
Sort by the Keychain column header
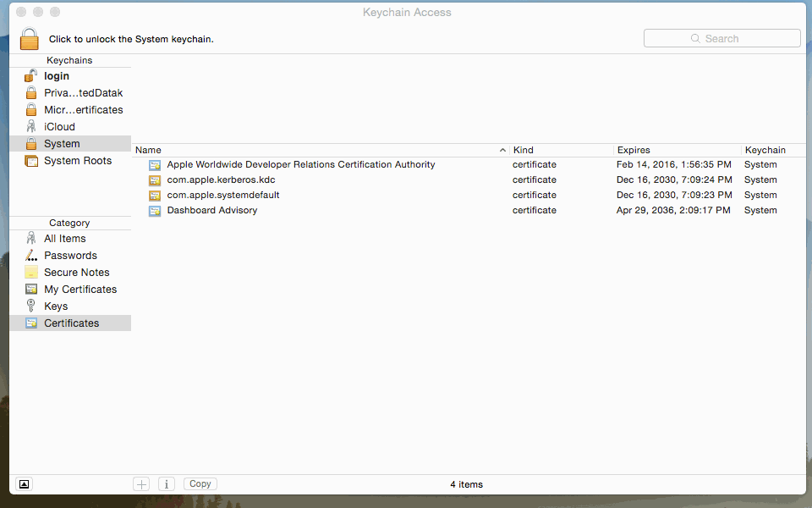[x=774, y=150]
